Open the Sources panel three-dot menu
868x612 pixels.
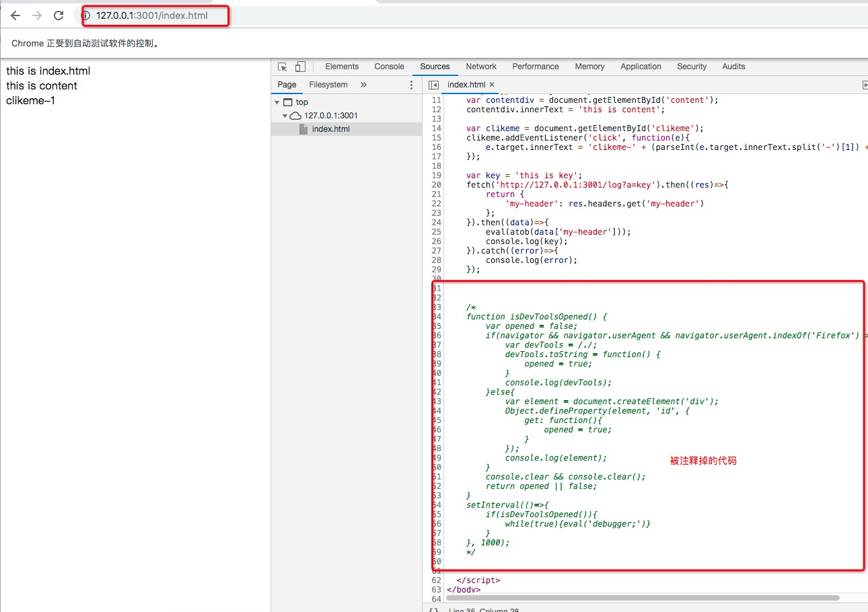click(412, 85)
